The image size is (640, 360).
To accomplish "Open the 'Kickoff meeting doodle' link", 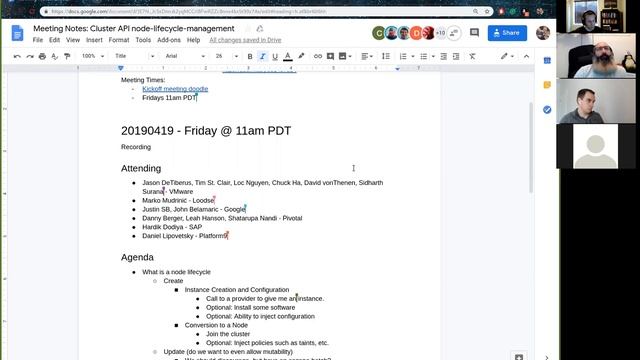I will 175,89.
